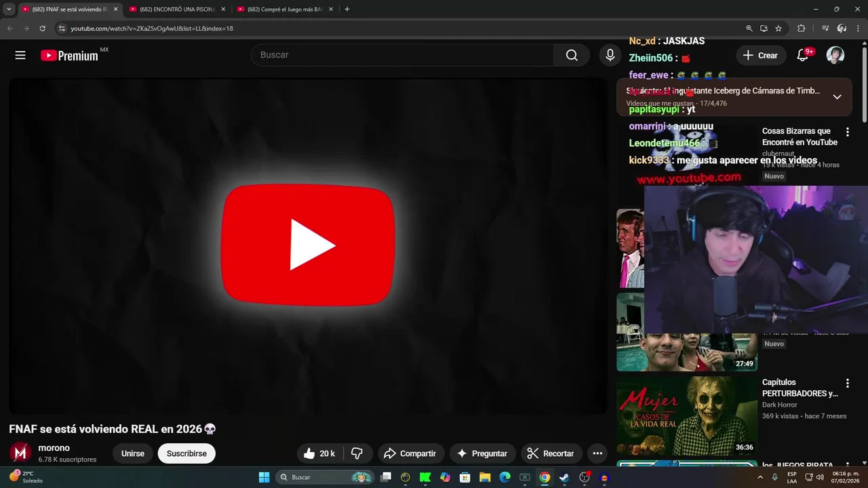
Task: Go back in Chrome
Action: coord(9,28)
